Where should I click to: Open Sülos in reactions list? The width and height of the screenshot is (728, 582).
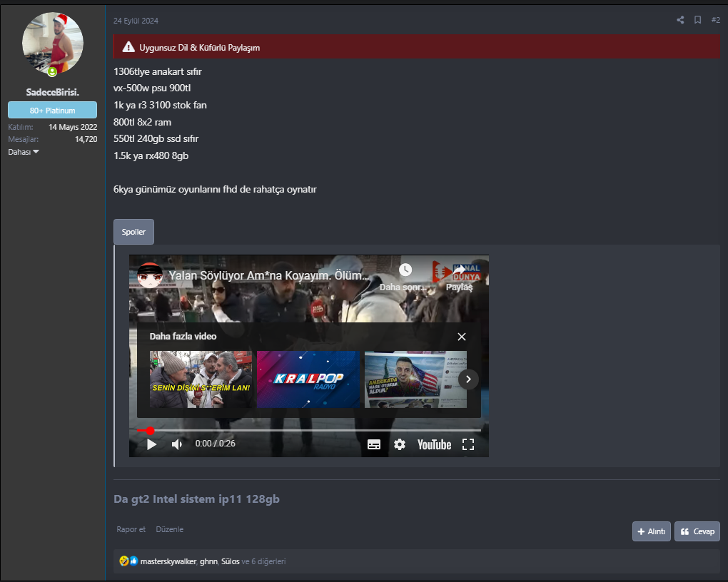(x=231, y=561)
